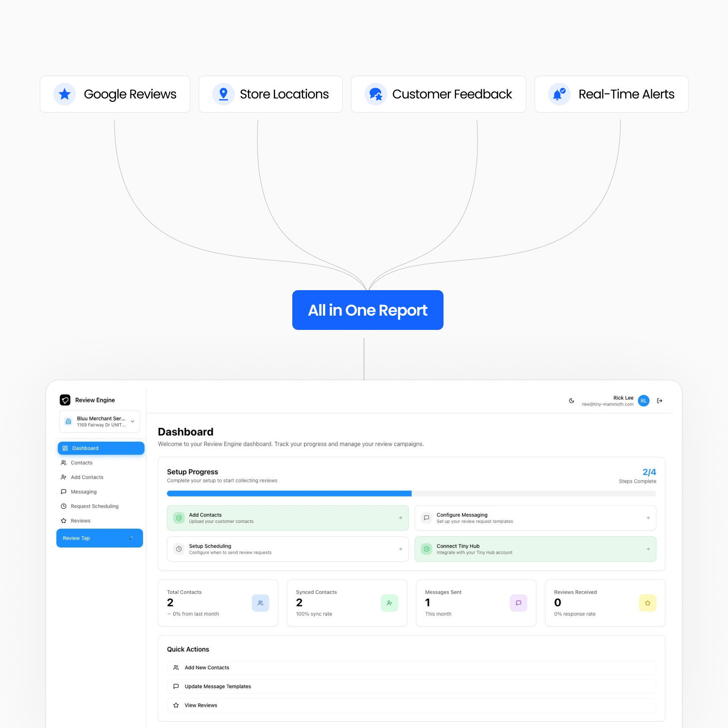The height and width of the screenshot is (728, 728).
Task: Click the All in One Report button
Action: pyautogui.click(x=368, y=310)
